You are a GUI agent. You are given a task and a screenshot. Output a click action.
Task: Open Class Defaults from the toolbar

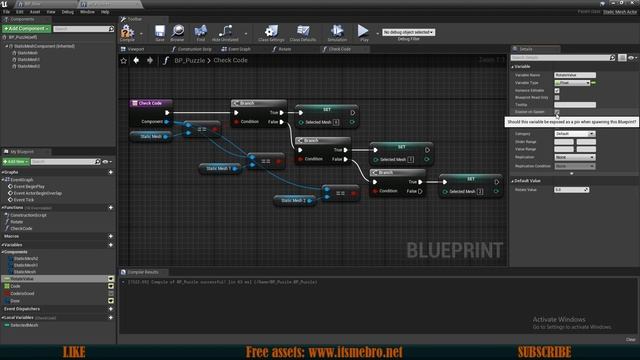303,33
